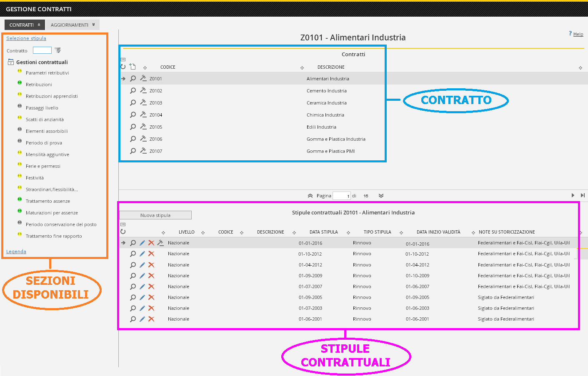
Task: Click the add new contract document icon
Action: [133, 66]
